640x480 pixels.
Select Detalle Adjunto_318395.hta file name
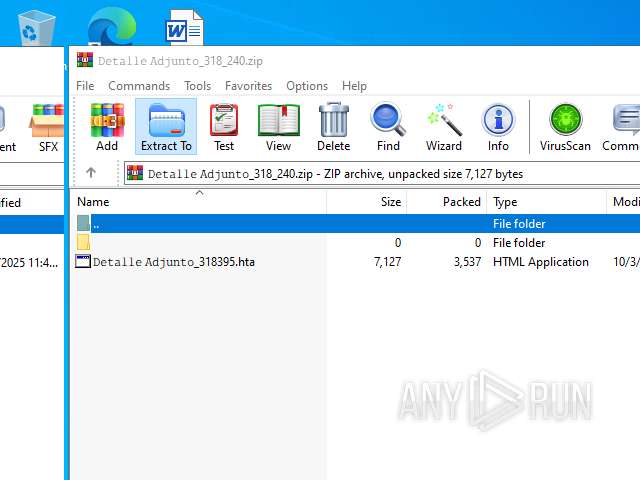pyautogui.click(x=174, y=262)
